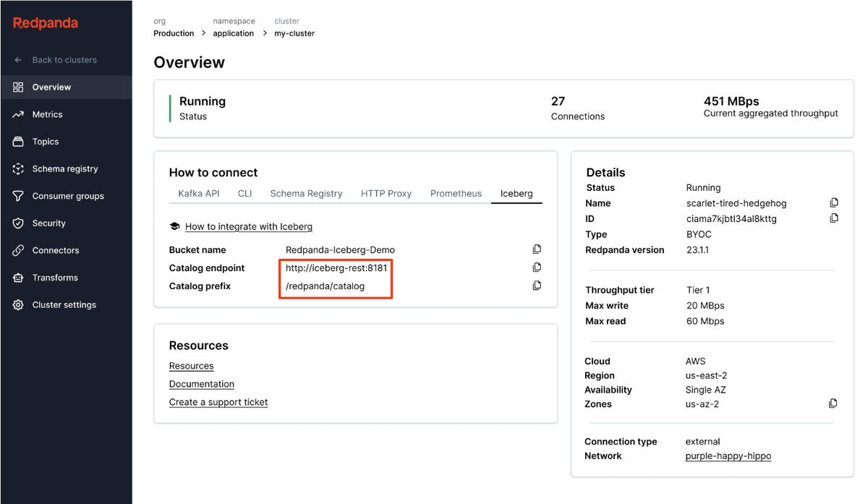Navigate back to clusters list
Viewport: 868px width, 504px height.
(64, 60)
